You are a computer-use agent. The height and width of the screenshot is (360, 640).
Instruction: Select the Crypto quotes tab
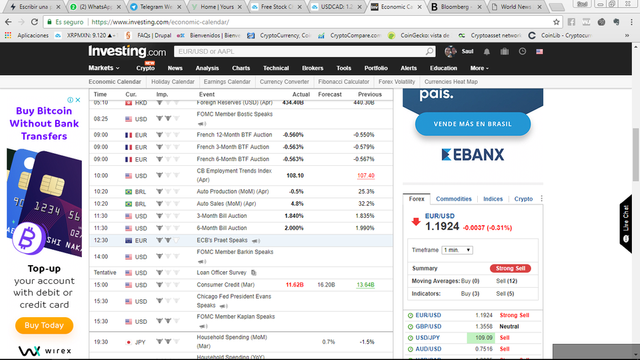point(523,199)
